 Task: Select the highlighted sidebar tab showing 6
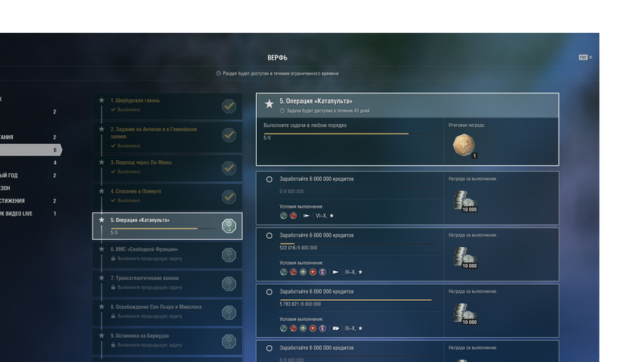pyautogui.click(x=30, y=150)
